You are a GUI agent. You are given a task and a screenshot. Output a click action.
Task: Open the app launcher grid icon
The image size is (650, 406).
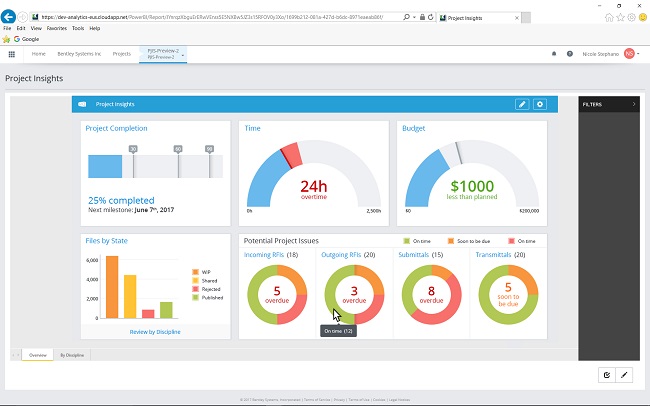(x=12, y=54)
